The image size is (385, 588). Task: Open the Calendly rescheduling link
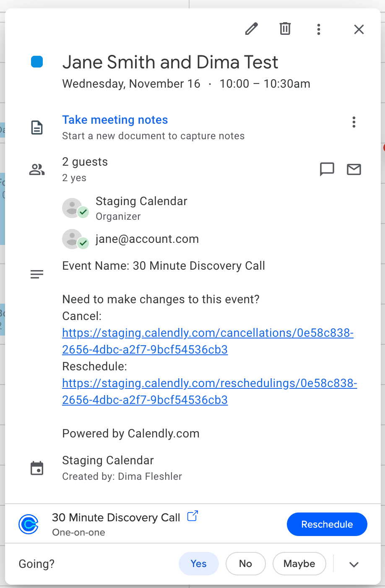[x=209, y=383]
